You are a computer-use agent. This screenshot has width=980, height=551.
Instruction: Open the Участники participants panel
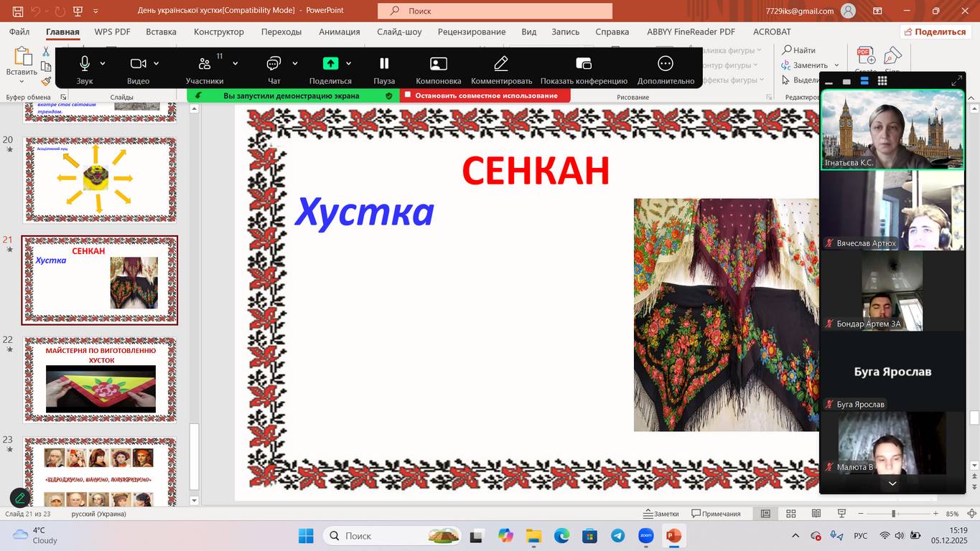point(205,63)
